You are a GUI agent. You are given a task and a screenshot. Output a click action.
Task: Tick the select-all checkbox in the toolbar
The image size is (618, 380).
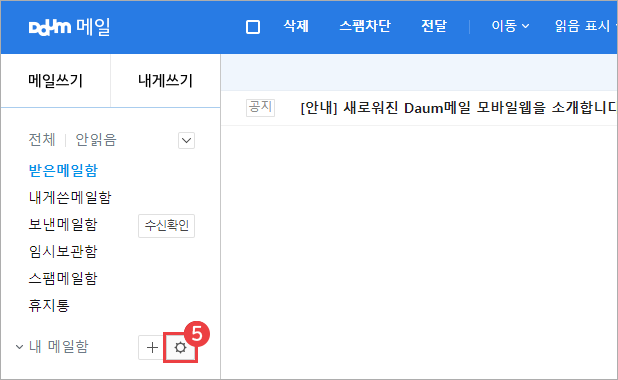click(253, 27)
